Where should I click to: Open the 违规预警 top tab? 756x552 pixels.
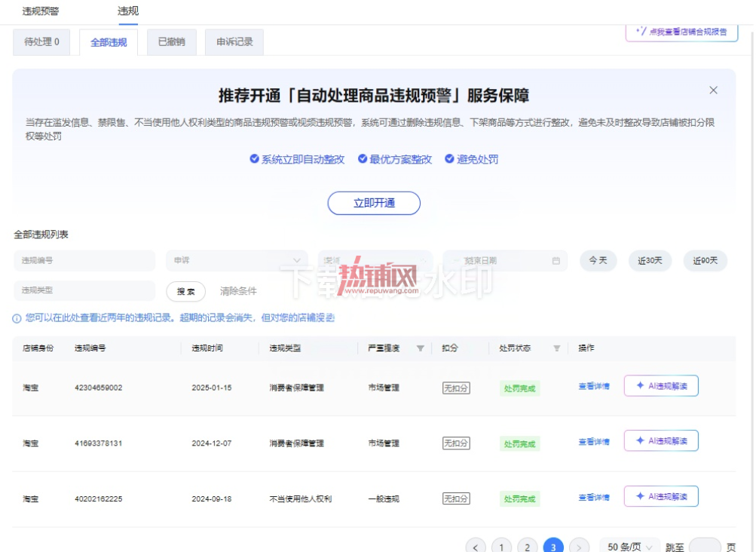[41, 11]
